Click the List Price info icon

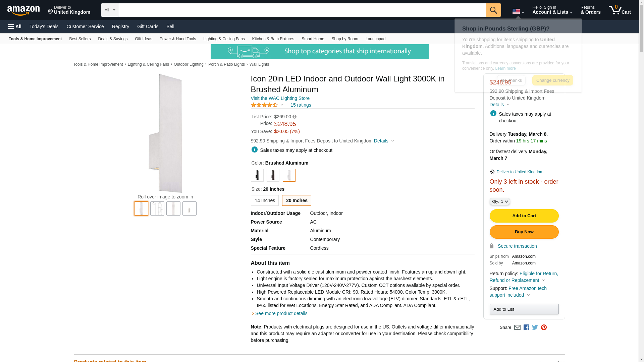pos(294,117)
